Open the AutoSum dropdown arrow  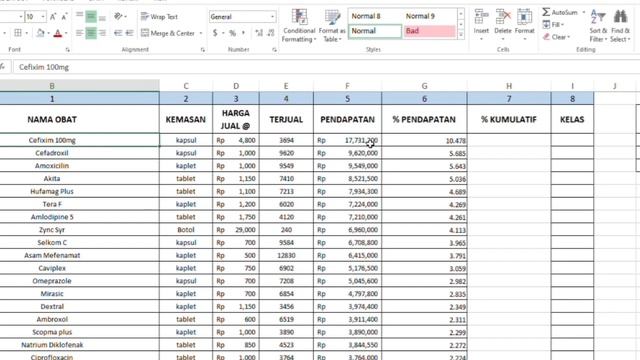(584, 12)
